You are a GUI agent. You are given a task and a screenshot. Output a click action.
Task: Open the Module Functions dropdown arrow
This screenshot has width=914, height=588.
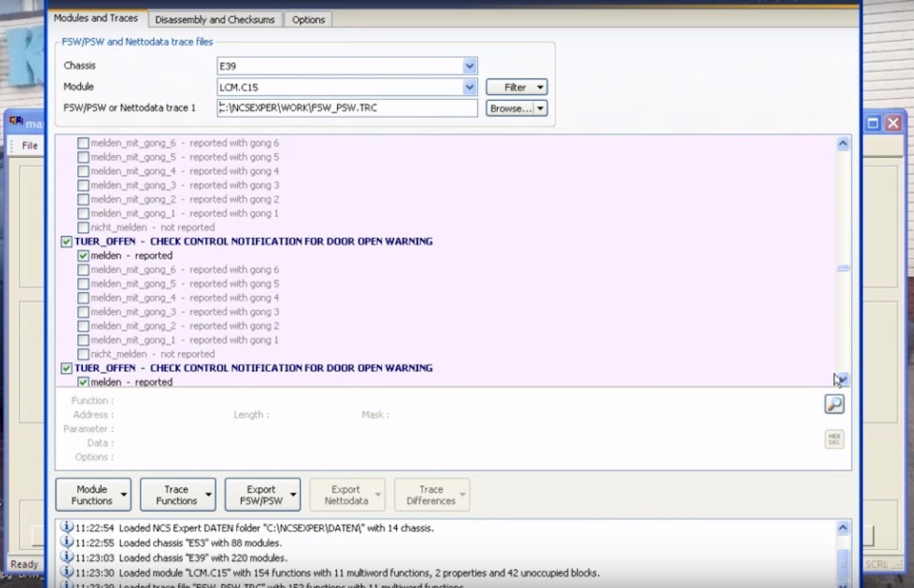[124, 495]
